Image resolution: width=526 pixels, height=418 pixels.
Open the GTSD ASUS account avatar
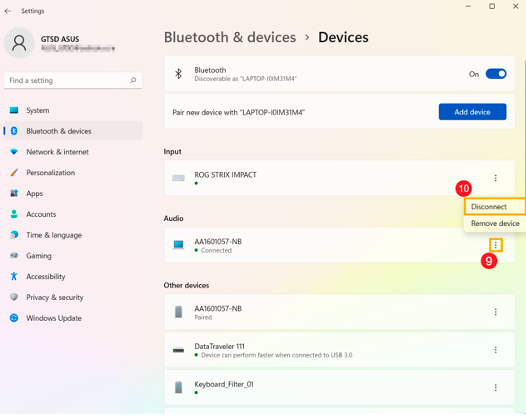(19, 43)
